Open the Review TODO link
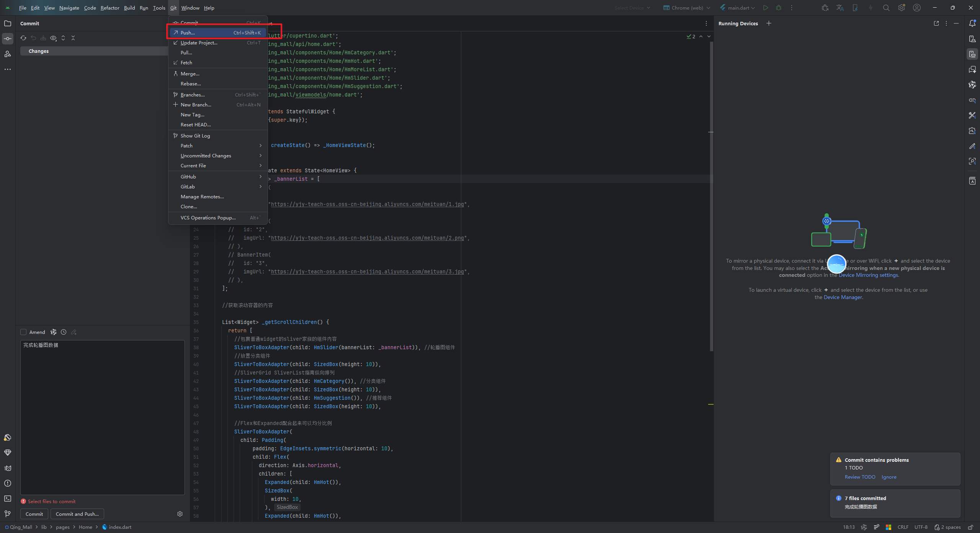The image size is (980, 533). (x=860, y=477)
